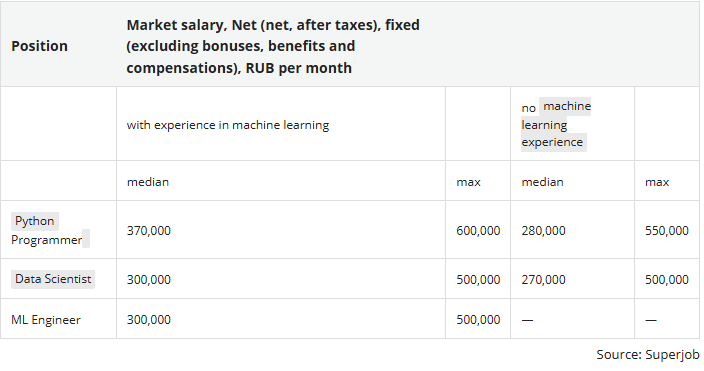
Task: Click the highlighted Python label
Action: point(35,221)
